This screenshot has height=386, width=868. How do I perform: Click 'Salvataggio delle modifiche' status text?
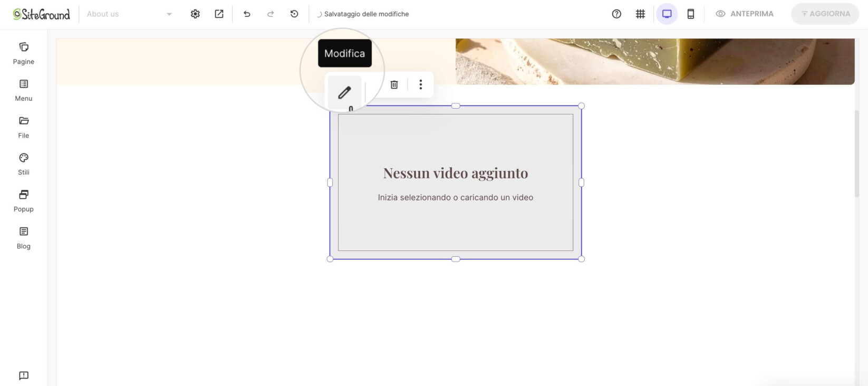[367, 14]
